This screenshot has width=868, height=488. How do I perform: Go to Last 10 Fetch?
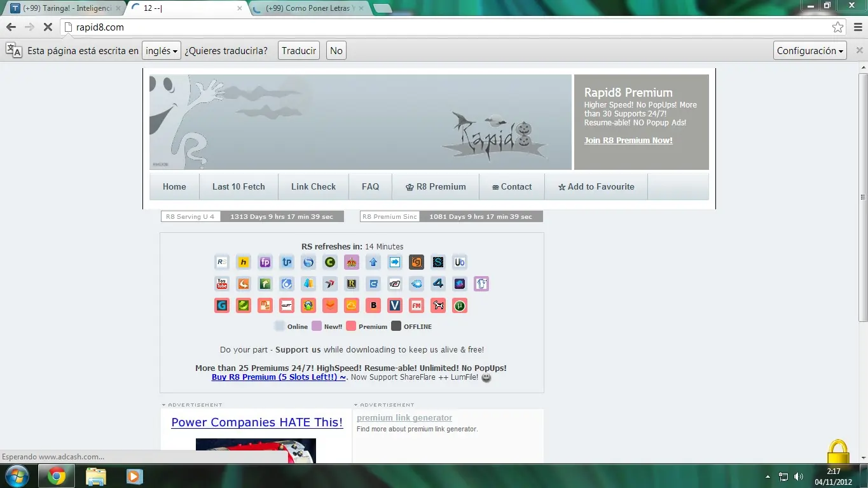tap(238, 186)
